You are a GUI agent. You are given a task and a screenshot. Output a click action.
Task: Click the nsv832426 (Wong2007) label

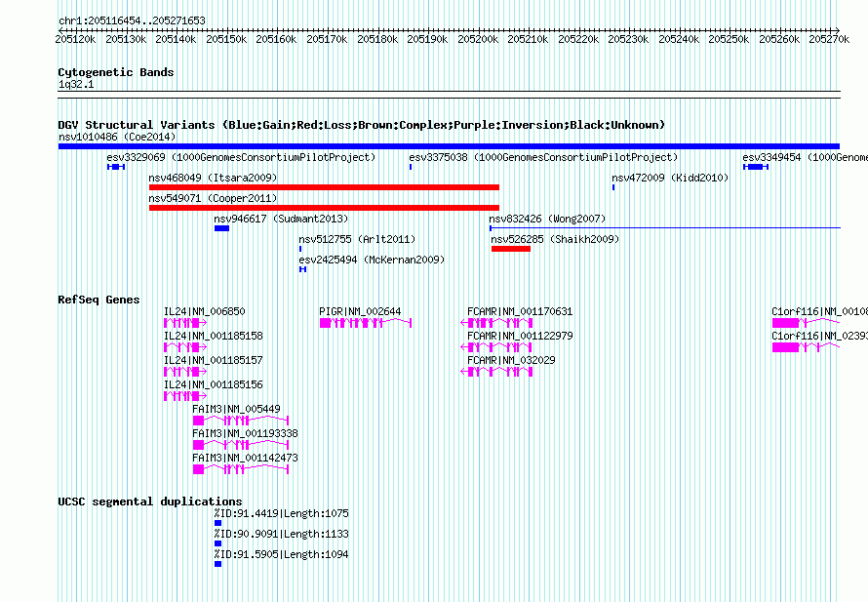point(547,219)
